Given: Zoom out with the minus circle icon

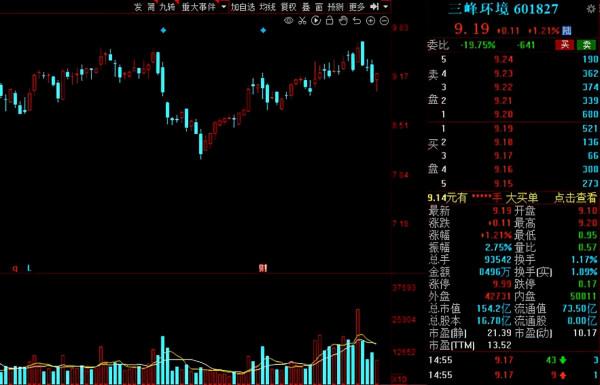Looking at the screenshot, I should (x=384, y=21).
